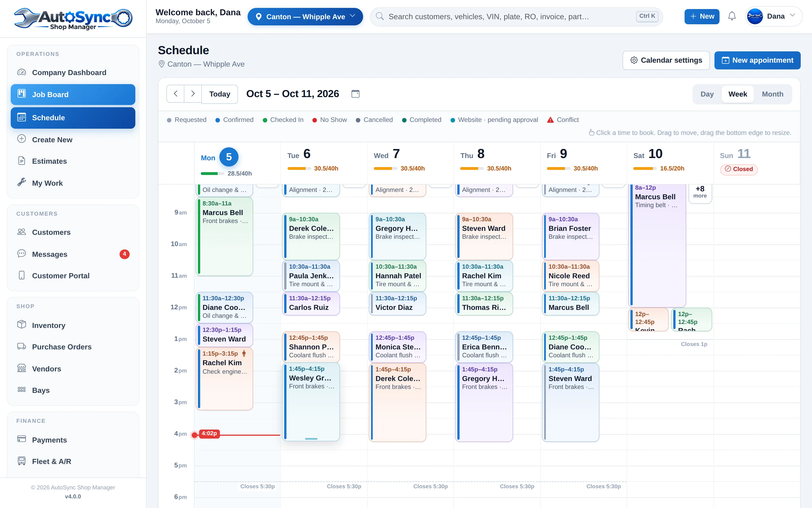Viewport: 812px width, 508px height.
Task: Open Marcus Bell 8:30a–11a appointment
Action: click(x=224, y=236)
